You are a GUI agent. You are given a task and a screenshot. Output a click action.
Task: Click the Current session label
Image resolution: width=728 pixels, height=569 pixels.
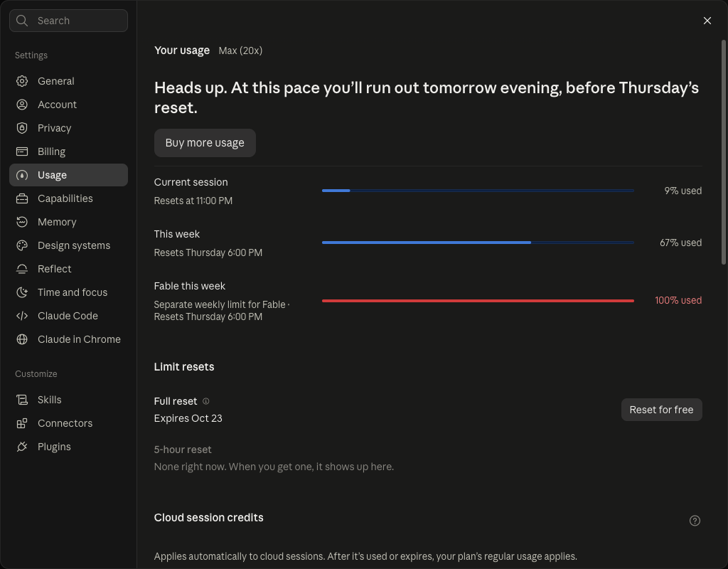click(x=191, y=182)
